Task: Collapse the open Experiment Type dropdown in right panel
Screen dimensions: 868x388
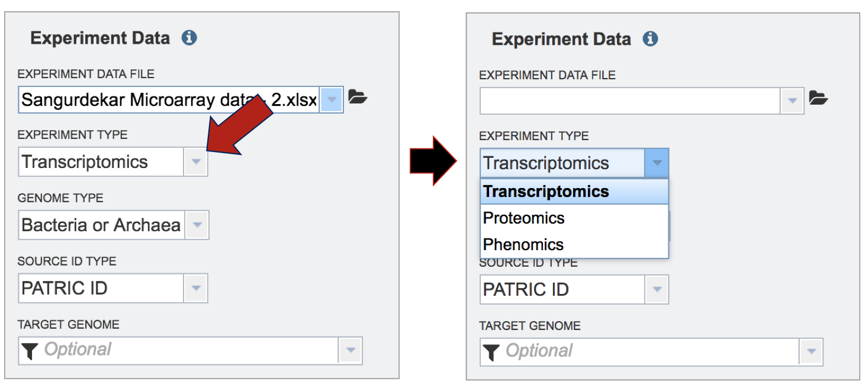Action: [657, 163]
